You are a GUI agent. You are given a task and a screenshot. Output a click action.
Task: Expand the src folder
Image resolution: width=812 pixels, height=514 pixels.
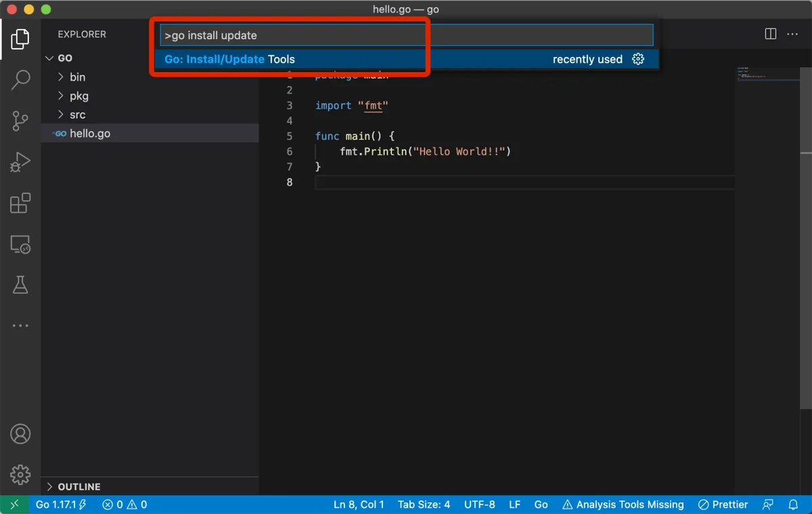(150, 114)
